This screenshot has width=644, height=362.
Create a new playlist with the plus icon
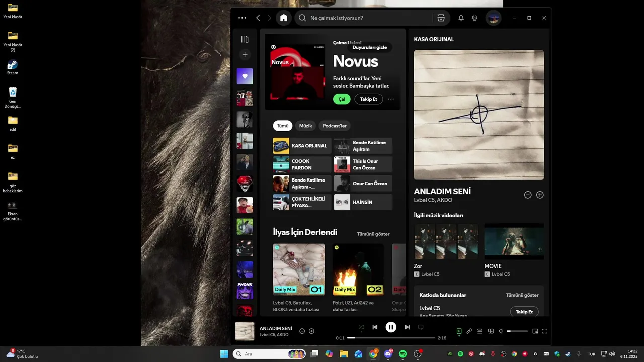(245, 54)
